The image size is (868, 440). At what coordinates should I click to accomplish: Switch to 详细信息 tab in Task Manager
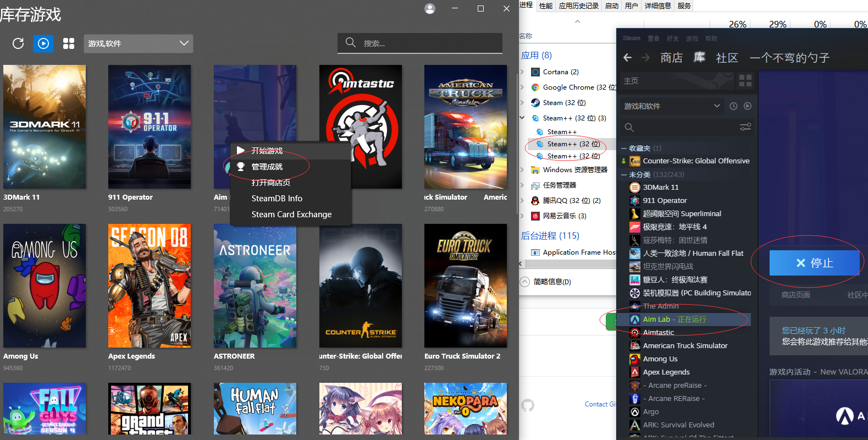pos(657,5)
